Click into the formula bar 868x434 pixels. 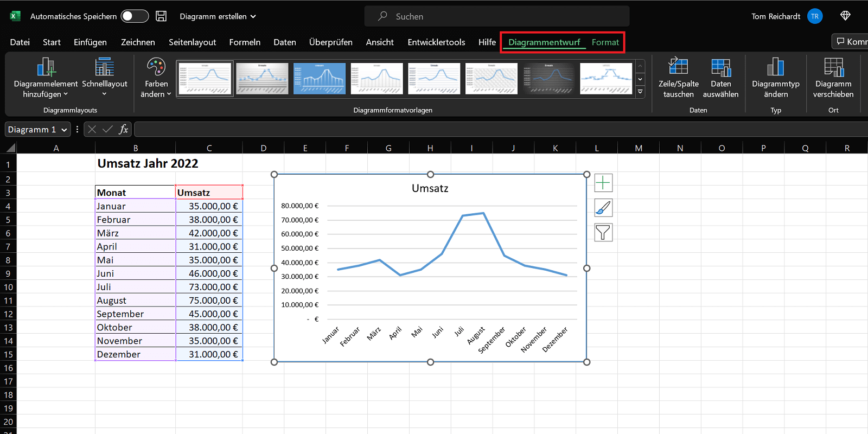pos(500,129)
